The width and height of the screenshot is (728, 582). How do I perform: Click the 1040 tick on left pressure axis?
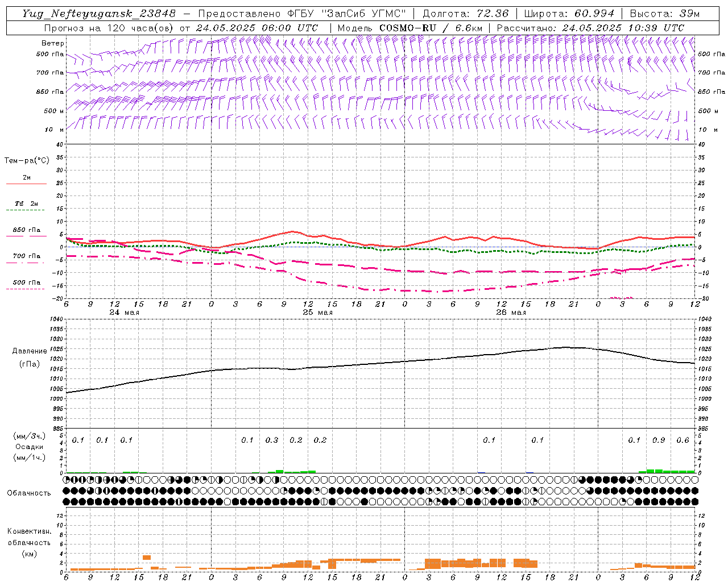[56, 319]
